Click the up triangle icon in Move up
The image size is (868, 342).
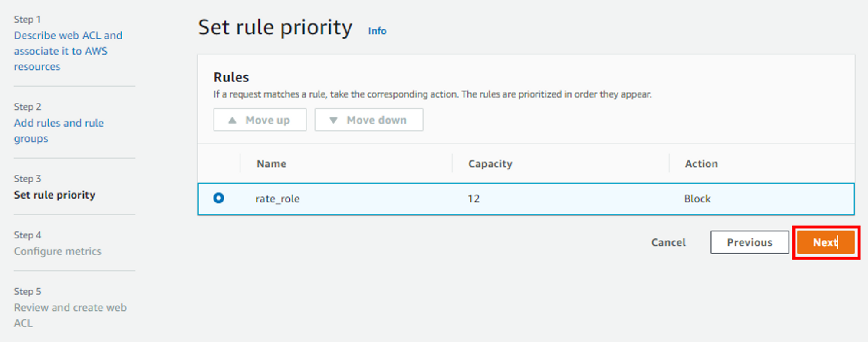point(233,120)
